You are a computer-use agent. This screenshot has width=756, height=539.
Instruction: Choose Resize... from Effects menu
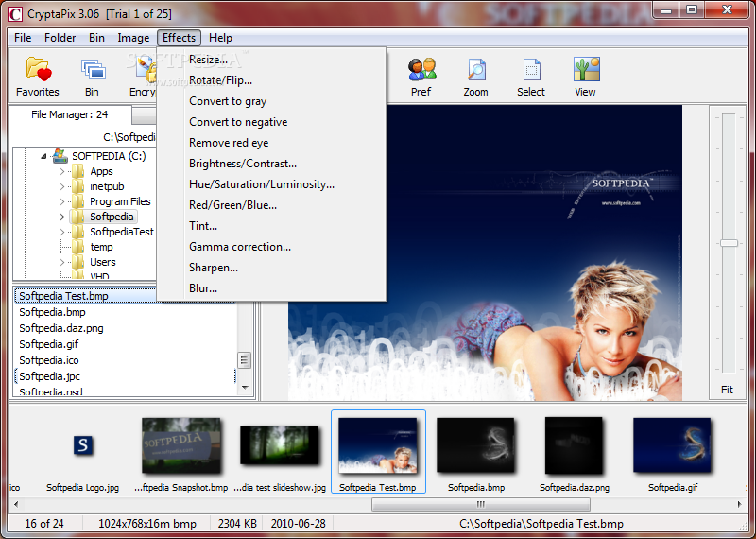271,60
